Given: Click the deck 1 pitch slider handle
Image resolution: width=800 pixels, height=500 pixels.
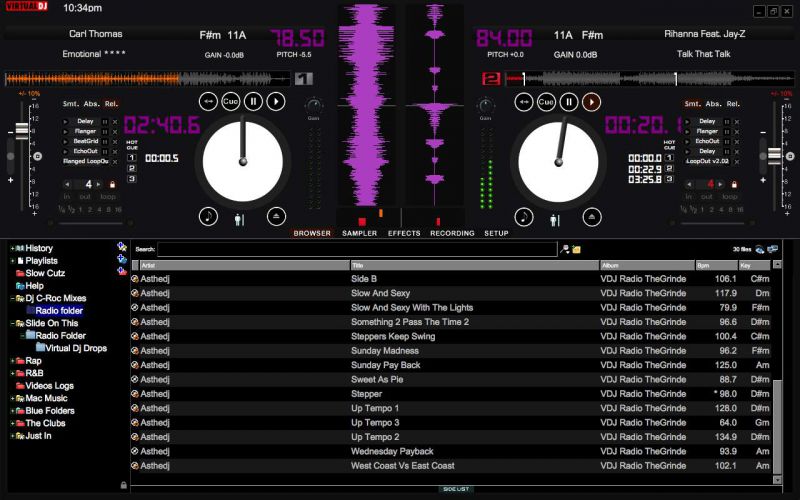Looking at the screenshot, I should pyautogui.click(x=22, y=130).
